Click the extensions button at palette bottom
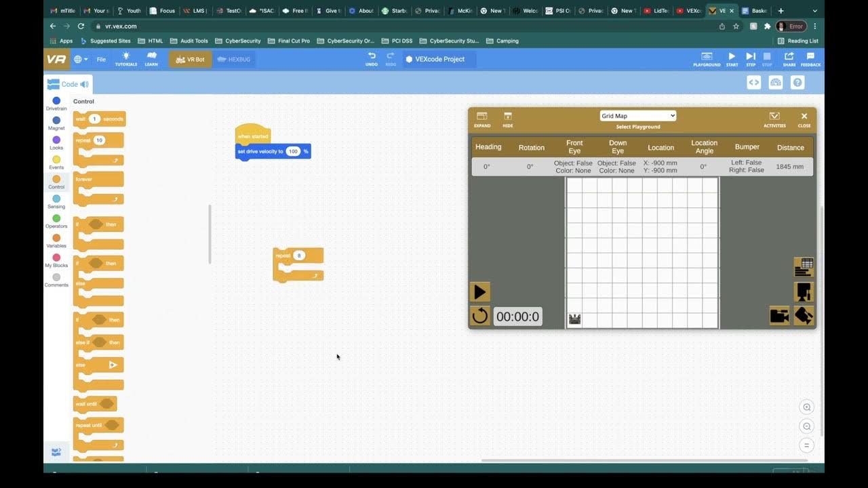This screenshot has height=488, width=868. tap(56, 451)
